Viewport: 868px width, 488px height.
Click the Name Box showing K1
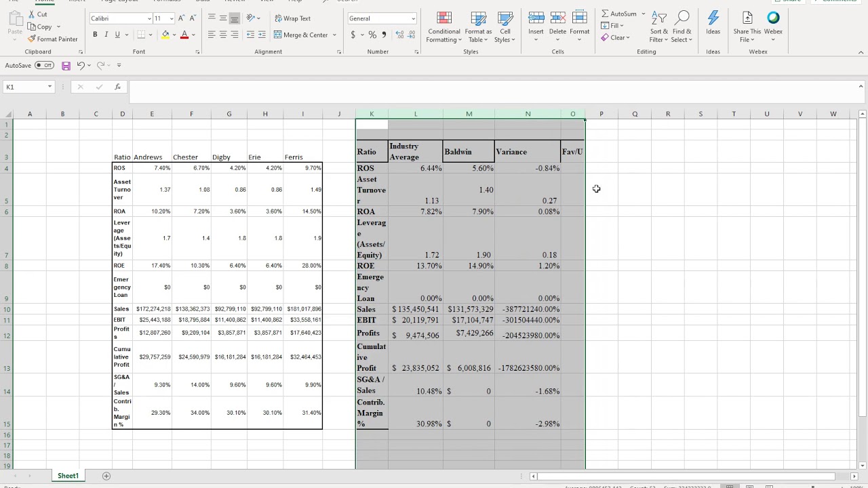(x=28, y=87)
